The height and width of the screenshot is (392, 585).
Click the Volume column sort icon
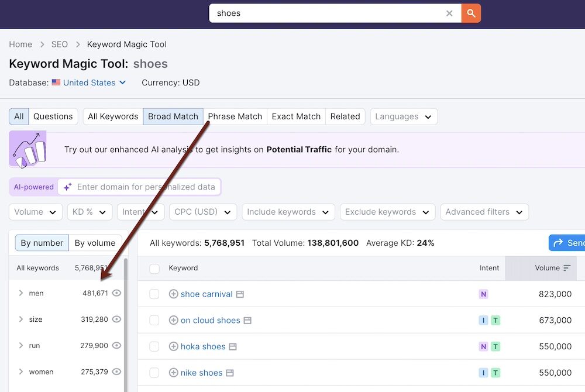566,268
